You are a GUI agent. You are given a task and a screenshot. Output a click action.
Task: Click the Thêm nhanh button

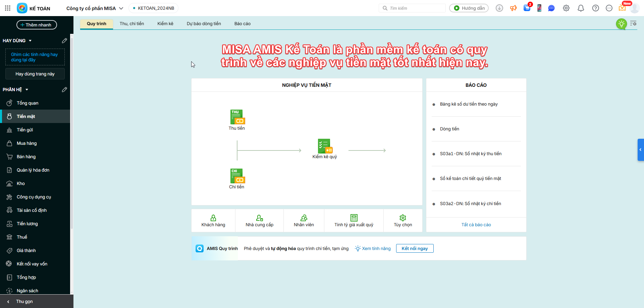pyautogui.click(x=37, y=25)
